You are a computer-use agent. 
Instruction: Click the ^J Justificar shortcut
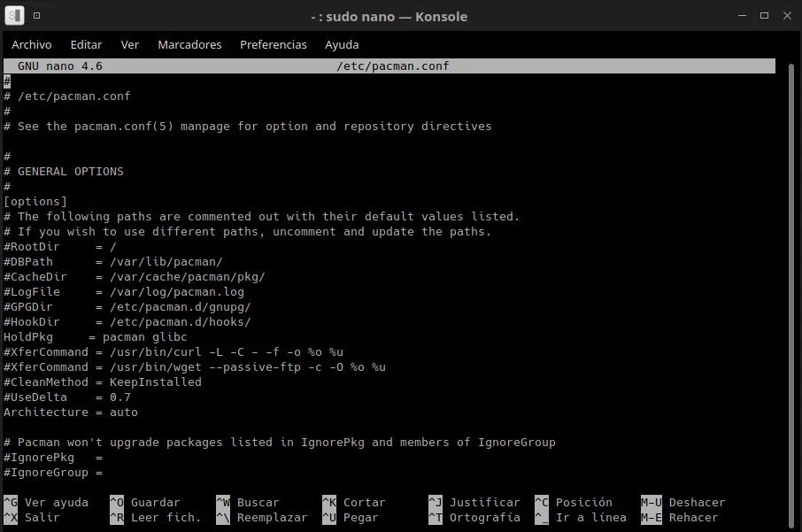(474, 502)
